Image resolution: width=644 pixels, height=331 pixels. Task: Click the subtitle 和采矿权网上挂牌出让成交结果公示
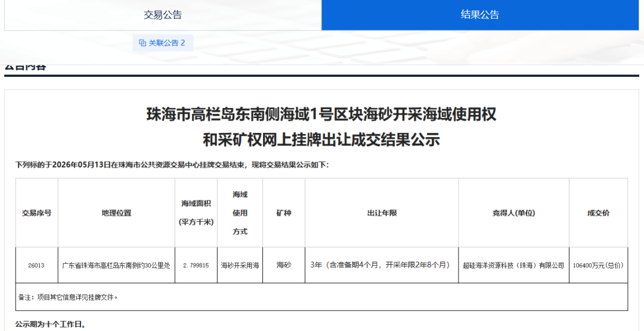[321, 140]
